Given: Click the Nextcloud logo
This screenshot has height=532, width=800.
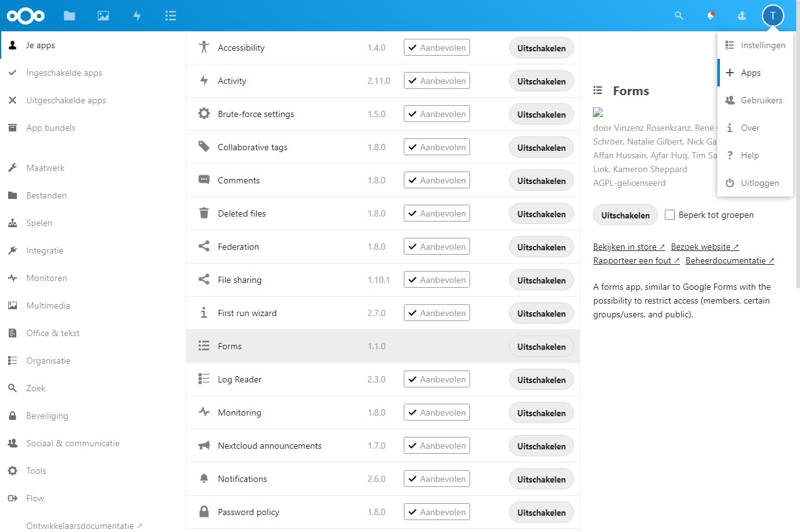Looking at the screenshot, I should tap(26, 16).
